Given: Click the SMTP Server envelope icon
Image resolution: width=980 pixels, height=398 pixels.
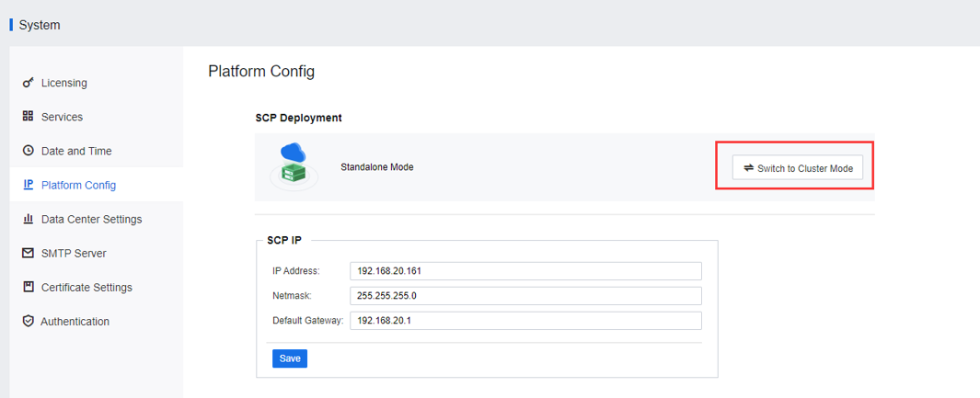Looking at the screenshot, I should coord(28,254).
